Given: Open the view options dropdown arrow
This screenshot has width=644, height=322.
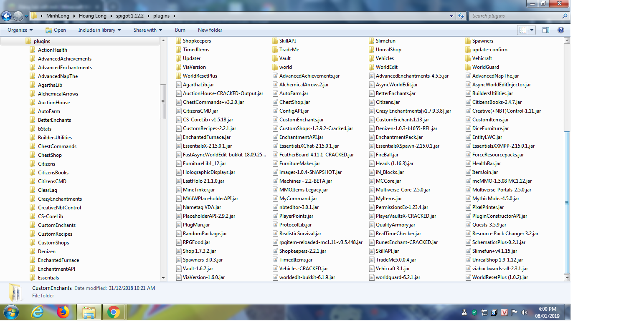Looking at the screenshot, I should coord(532,30).
